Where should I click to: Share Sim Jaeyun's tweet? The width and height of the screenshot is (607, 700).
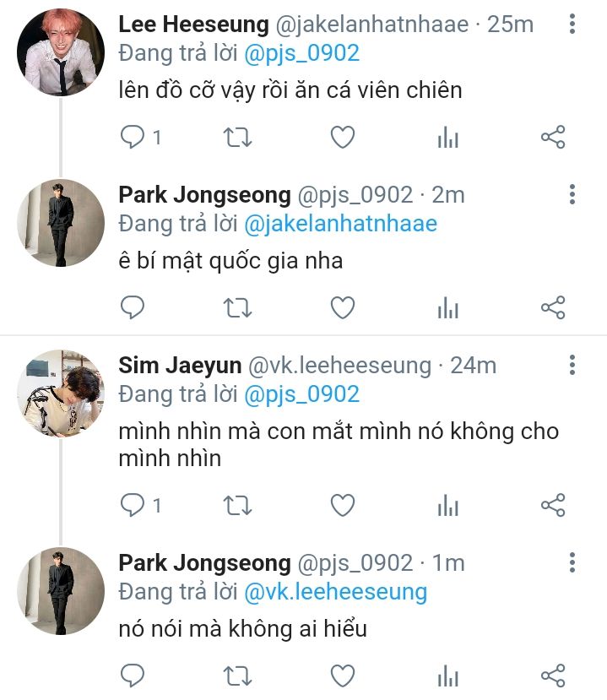click(x=552, y=506)
